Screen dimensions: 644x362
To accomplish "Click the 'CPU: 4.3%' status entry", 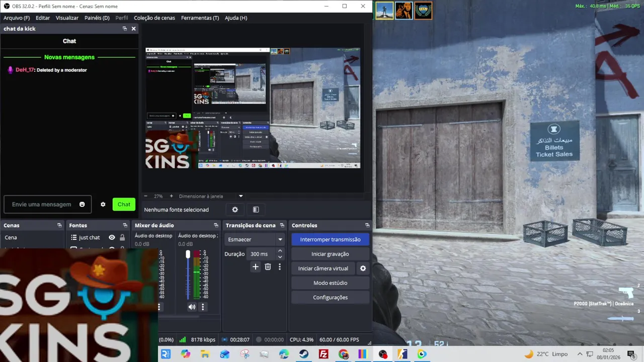I will [301, 340].
